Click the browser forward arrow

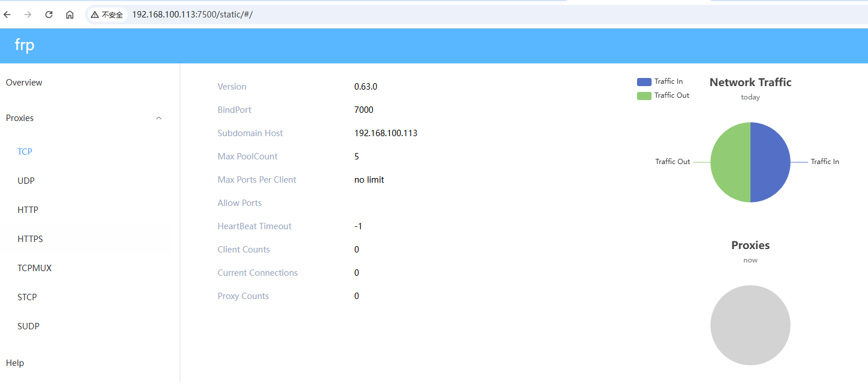click(x=28, y=15)
